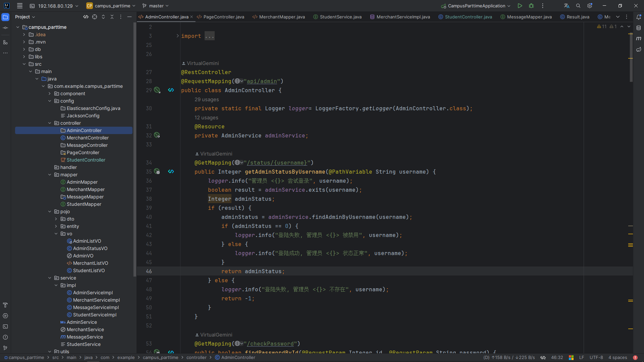Run CampusParttimeApplication with the green play icon
The height and width of the screenshot is (362, 644).
(520, 6)
